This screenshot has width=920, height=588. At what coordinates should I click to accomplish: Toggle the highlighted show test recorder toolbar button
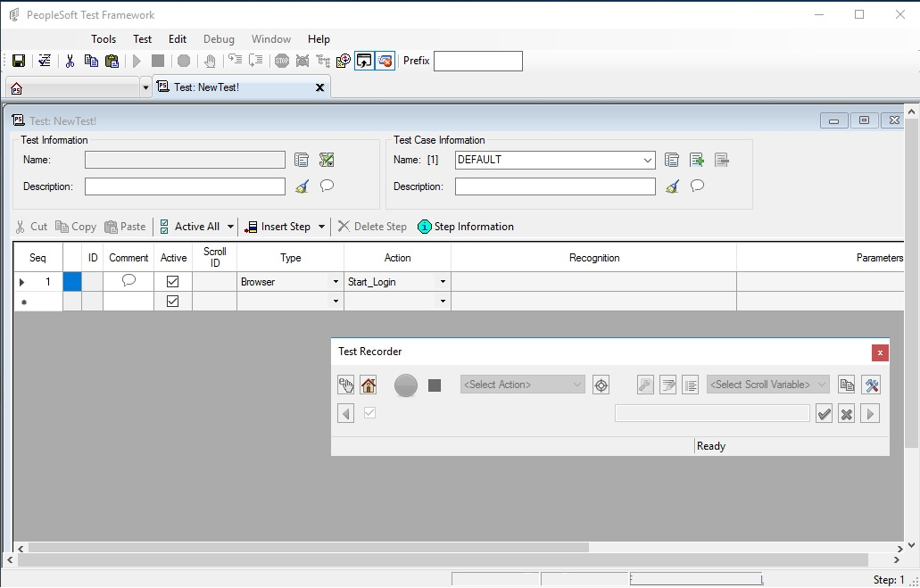pyautogui.click(x=364, y=61)
